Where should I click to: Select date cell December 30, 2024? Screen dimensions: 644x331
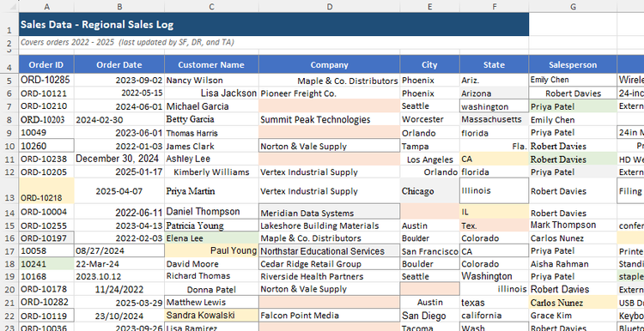(x=119, y=159)
